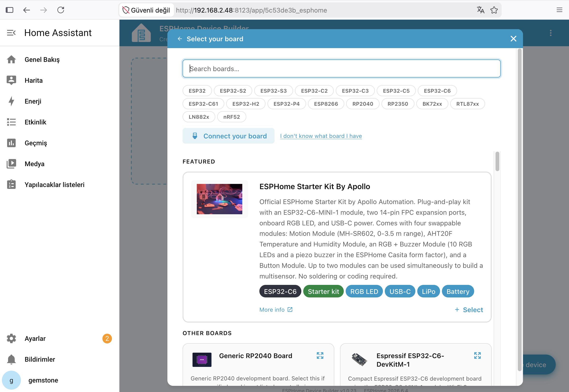Viewport: 569px width, 392px height.
Task: Close the Select your board dialog
Action: coord(513,39)
